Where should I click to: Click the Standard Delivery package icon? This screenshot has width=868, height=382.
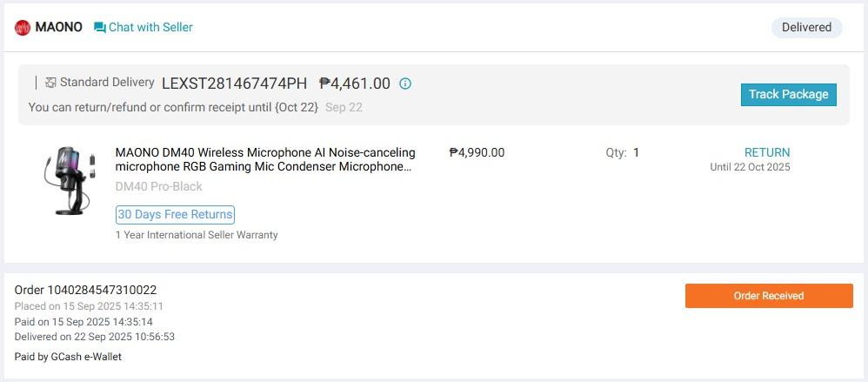(50, 83)
